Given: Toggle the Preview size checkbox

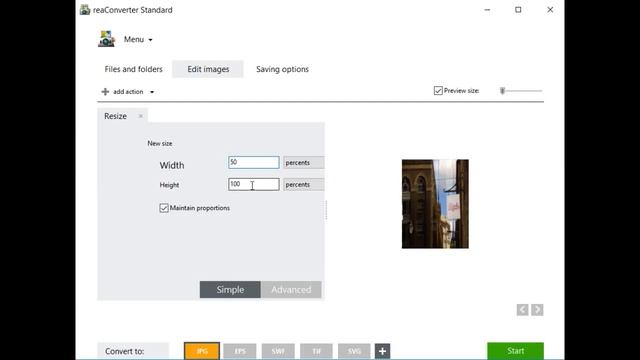Looking at the screenshot, I should pyautogui.click(x=438, y=91).
